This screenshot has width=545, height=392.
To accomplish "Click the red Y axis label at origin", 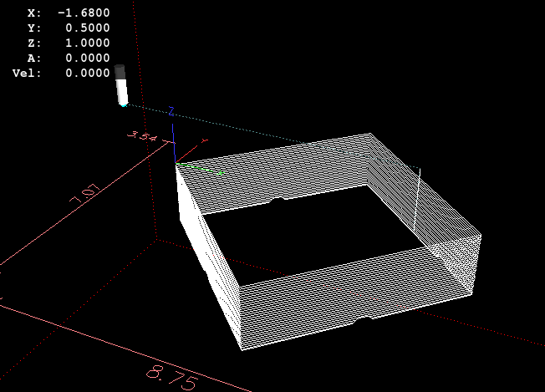I will click(203, 140).
